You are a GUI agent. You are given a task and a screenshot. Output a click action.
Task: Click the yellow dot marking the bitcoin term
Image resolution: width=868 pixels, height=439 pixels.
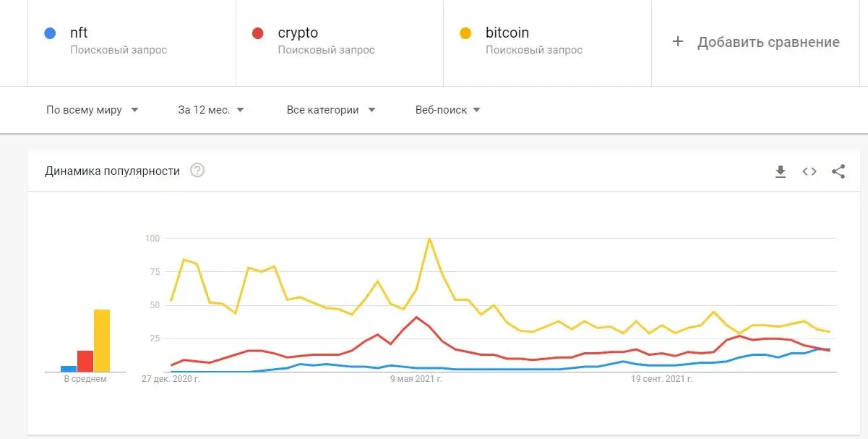(465, 33)
